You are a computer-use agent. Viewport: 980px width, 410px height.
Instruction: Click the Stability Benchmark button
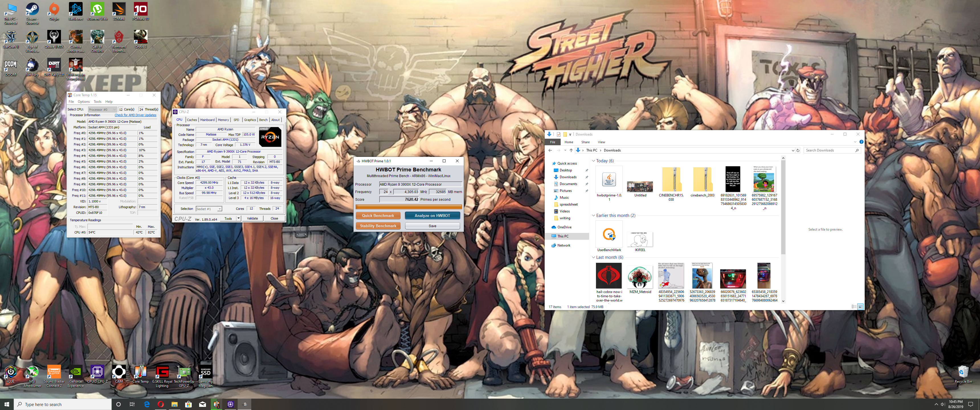[x=378, y=226]
